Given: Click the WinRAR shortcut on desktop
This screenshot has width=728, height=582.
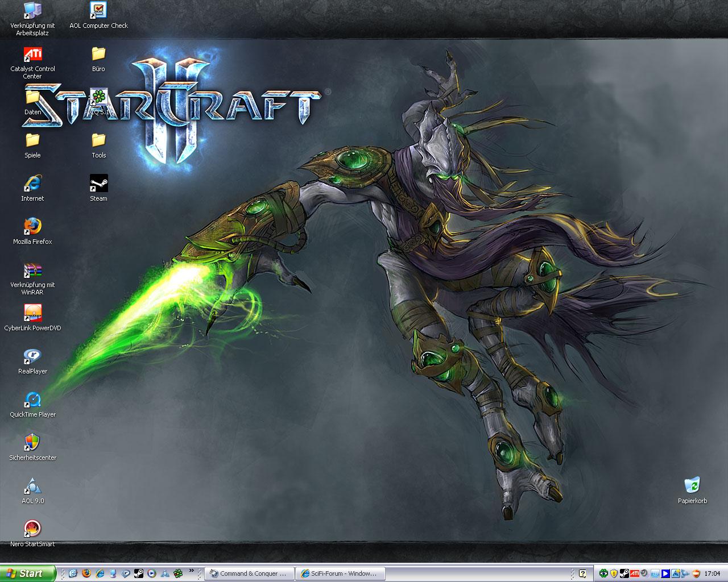Looking at the screenshot, I should pos(32,271).
